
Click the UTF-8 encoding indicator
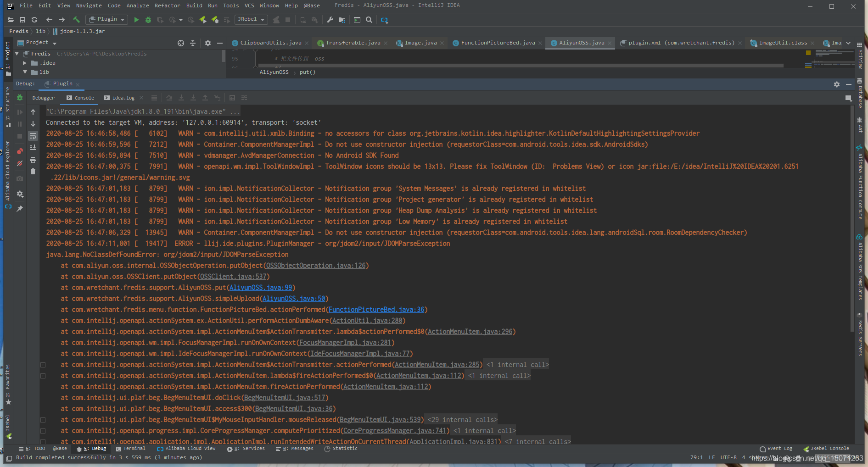click(728, 457)
